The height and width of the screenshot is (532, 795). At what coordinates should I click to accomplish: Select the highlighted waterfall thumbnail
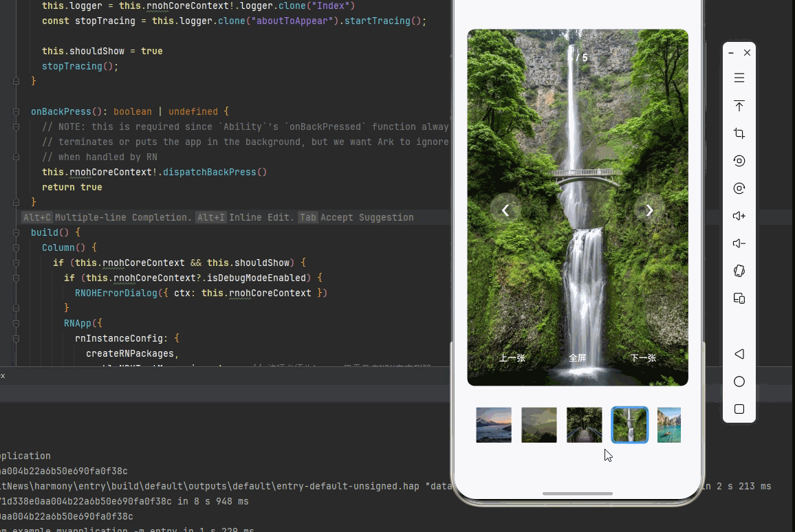pyautogui.click(x=630, y=425)
